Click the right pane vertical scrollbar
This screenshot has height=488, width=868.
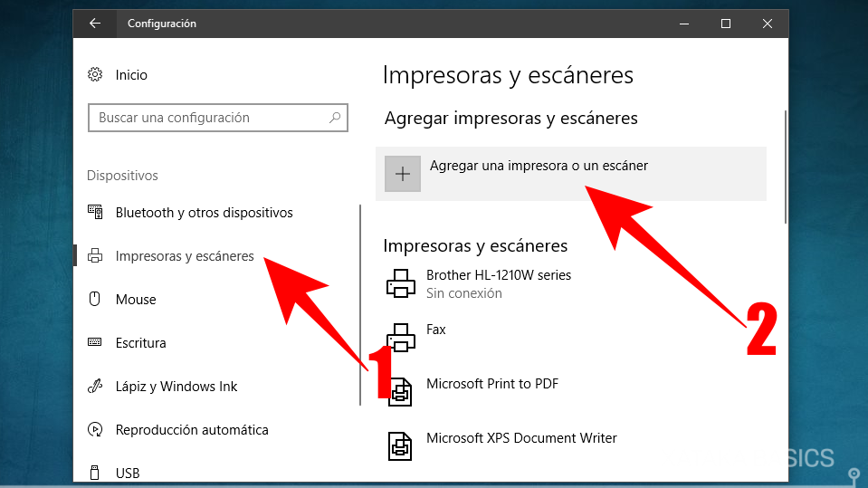tap(786, 167)
